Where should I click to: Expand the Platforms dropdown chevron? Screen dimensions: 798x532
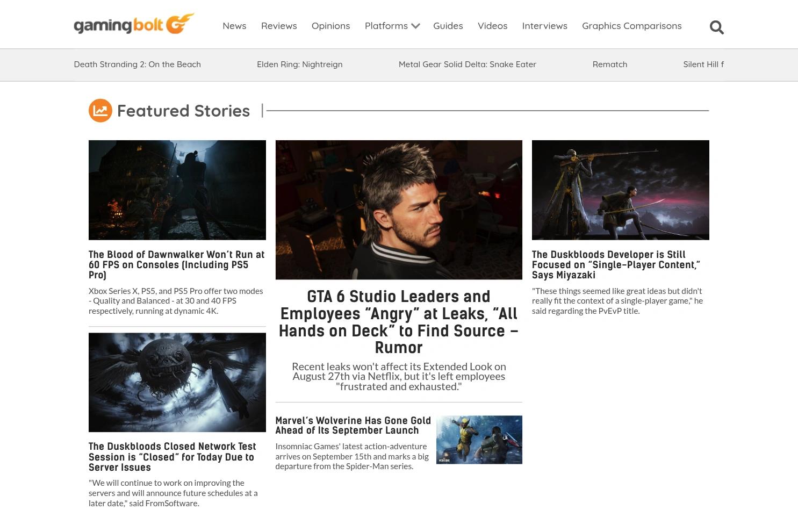click(x=415, y=26)
